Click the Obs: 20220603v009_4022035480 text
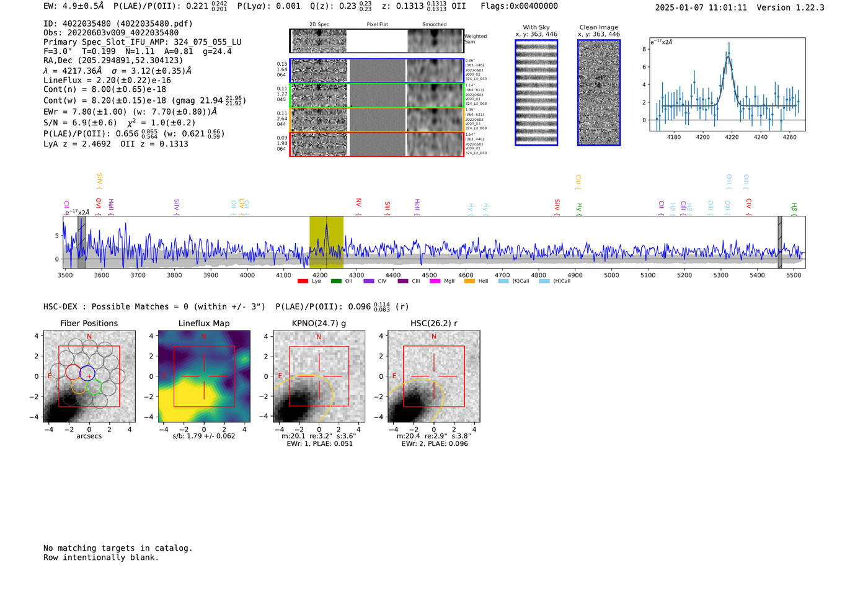Screen dimensions: 868x591 [111, 33]
